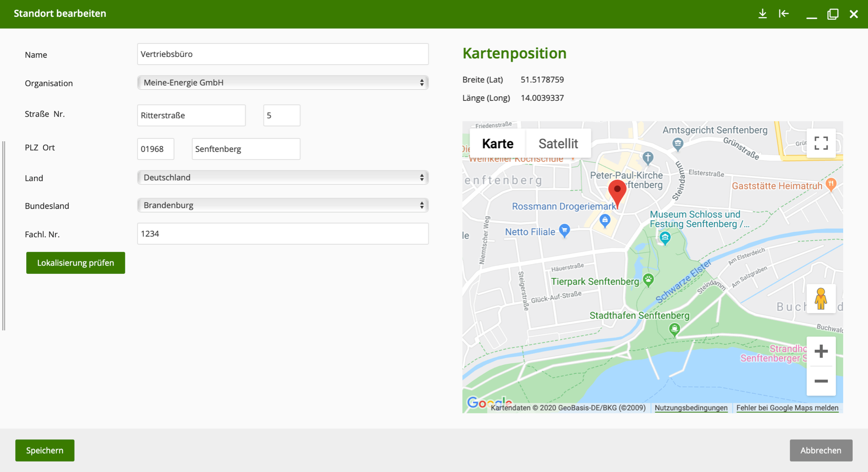Zoom in on the map

821,351
